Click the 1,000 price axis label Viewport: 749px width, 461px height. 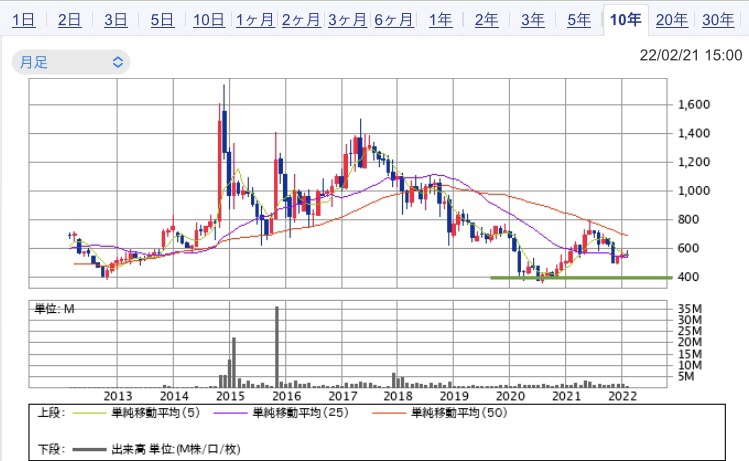(x=694, y=191)
